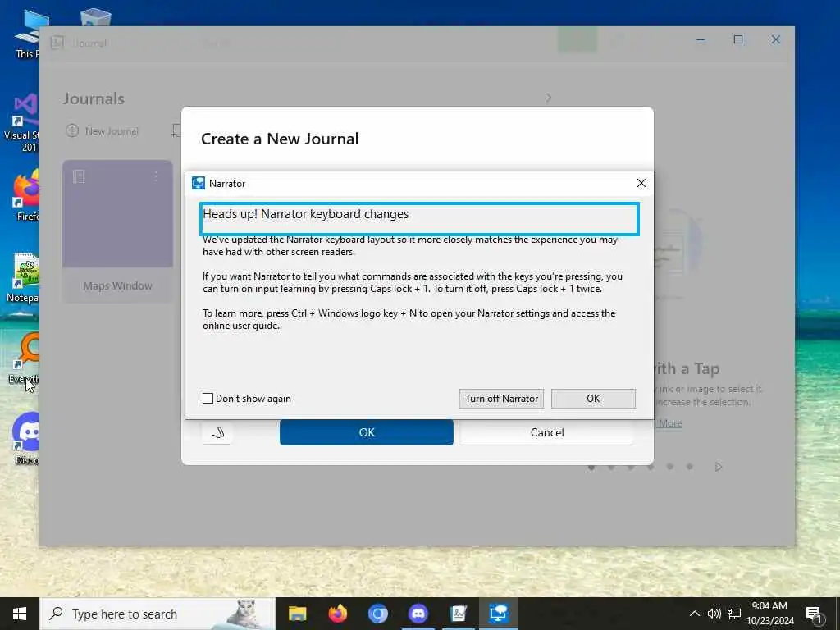Screen dimensions: 840x630
Task: Select the Firefox desktop shortcut
Action: point(27,195)
